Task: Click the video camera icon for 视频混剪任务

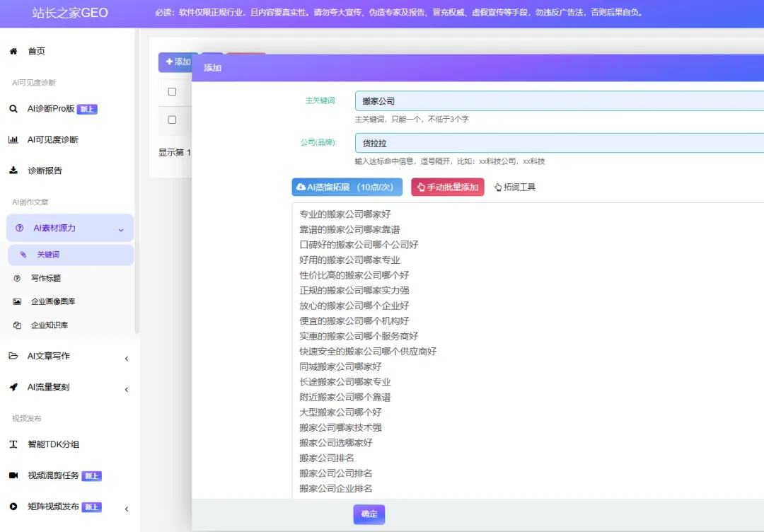Action: click(13, 475)
